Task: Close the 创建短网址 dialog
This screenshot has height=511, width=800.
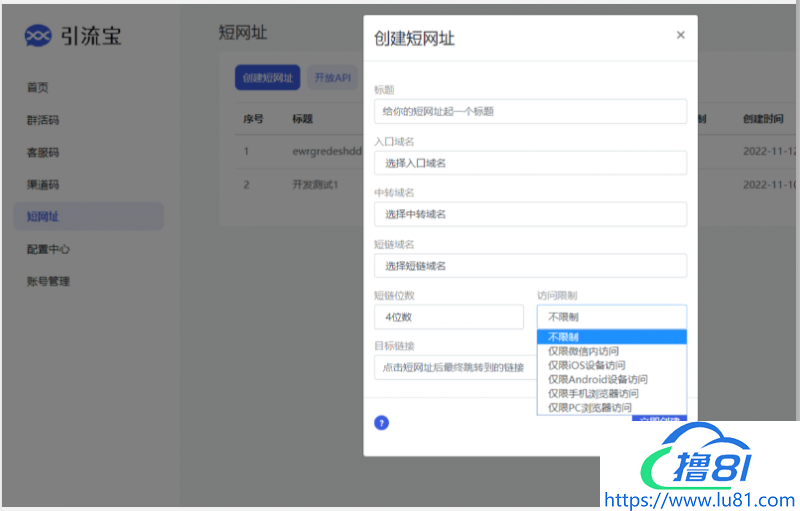Action: click(x=681, y=35)
